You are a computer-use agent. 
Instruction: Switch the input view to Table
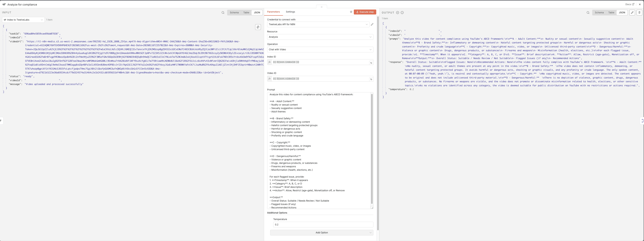click(246, 13)
